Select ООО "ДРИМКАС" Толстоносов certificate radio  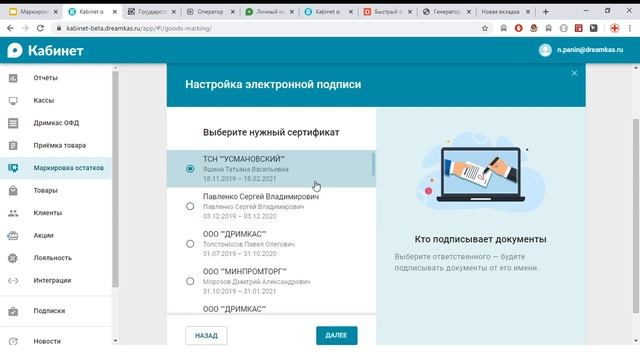pos(190,244)
